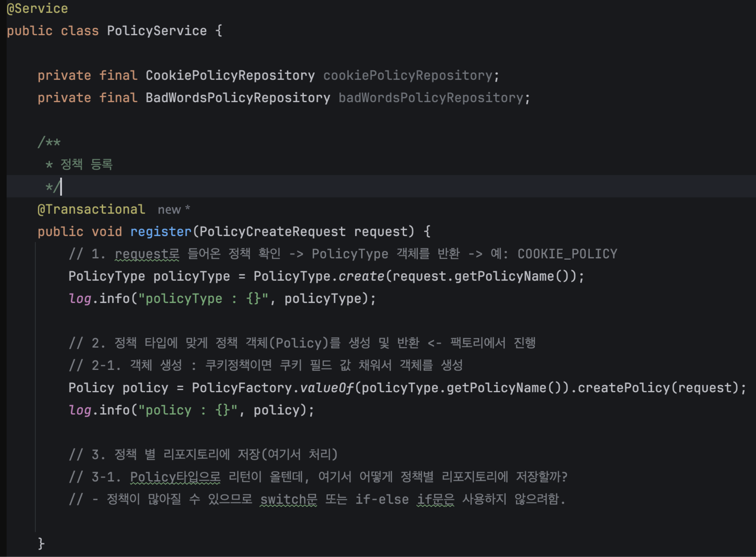Click the underlined 'switch문' word in comment
The width and height of the screenshot is (756, 557).
pyautogui.click(x=289, y=499)
